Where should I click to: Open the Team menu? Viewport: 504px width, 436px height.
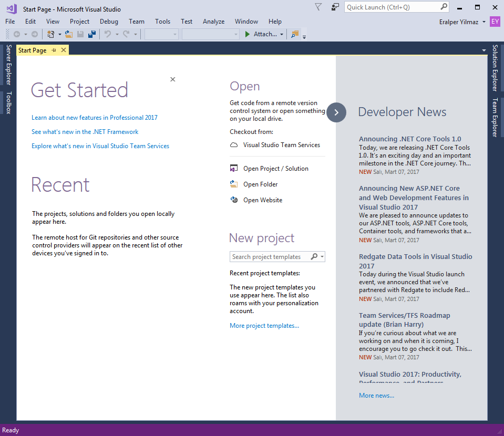pos(137,22)
